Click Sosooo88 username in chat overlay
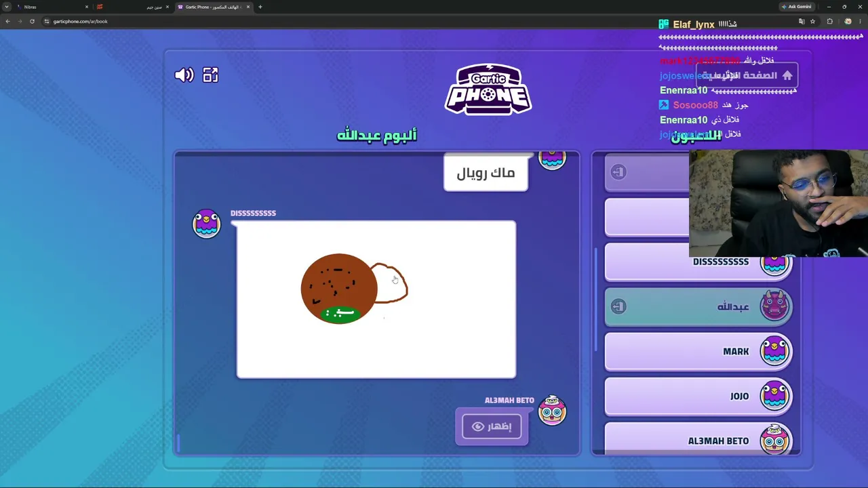 (695, 105)
